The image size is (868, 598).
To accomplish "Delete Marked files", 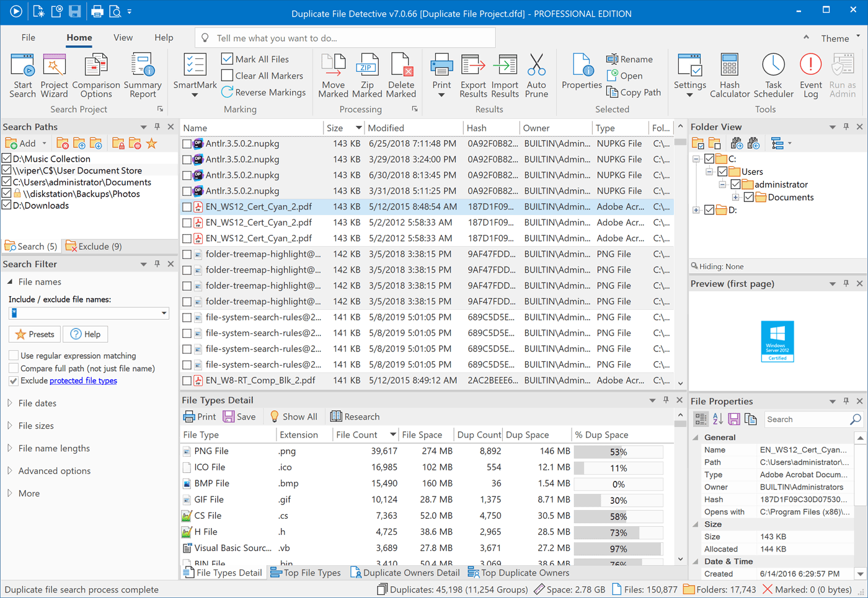I will tap(401, 75).
